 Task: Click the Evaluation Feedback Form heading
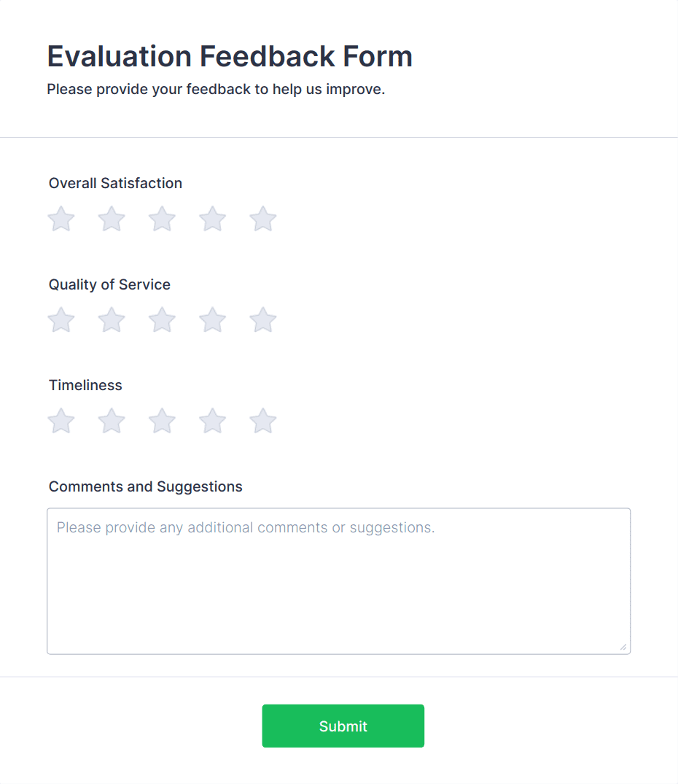[x=230, y=56]
